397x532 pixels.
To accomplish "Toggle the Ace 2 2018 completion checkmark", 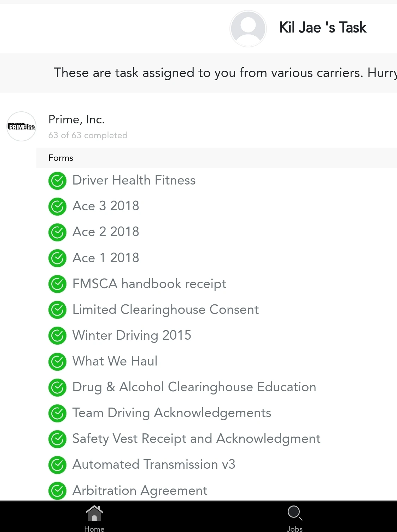I will point(57,233).
